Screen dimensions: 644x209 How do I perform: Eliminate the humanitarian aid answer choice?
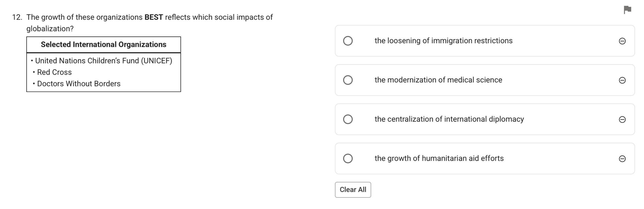pos(622,159)
